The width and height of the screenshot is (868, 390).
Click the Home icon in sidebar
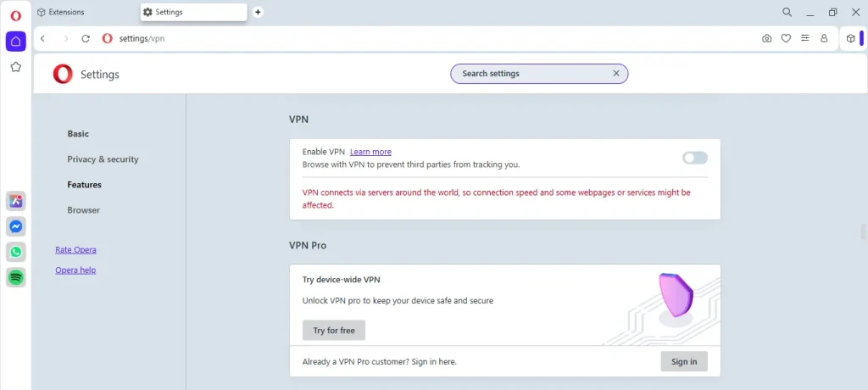click(x=15, y=41)
